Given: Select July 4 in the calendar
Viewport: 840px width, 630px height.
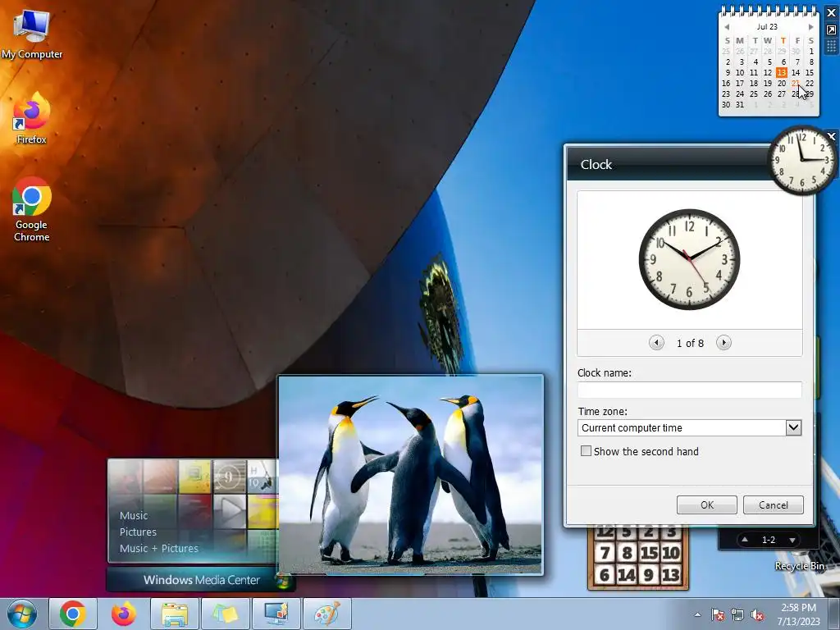Looking at the screenshot, I should tap(754, 62).
